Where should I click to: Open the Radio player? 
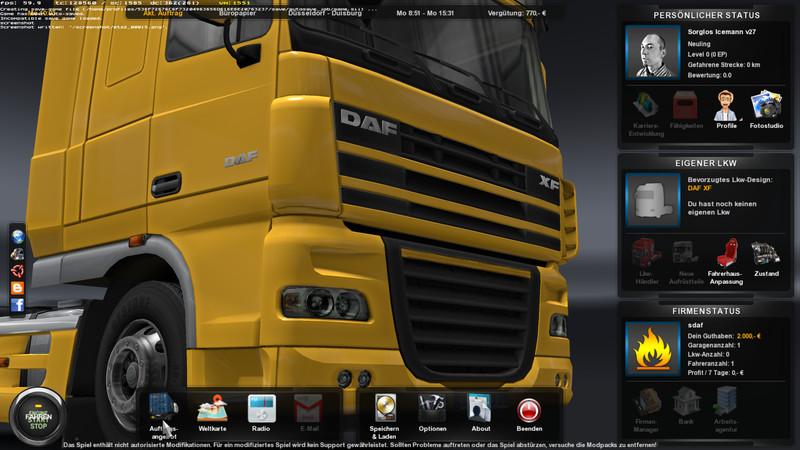260,410
